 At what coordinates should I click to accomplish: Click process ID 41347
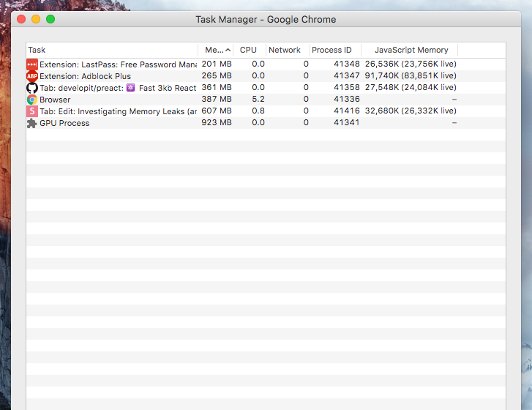pyautogui.click(x=346, y=75)
